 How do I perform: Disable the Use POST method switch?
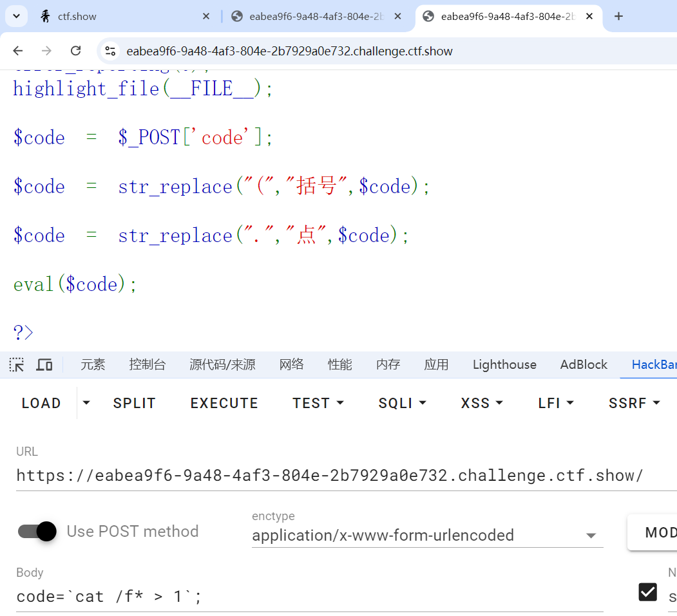(37, 531)
